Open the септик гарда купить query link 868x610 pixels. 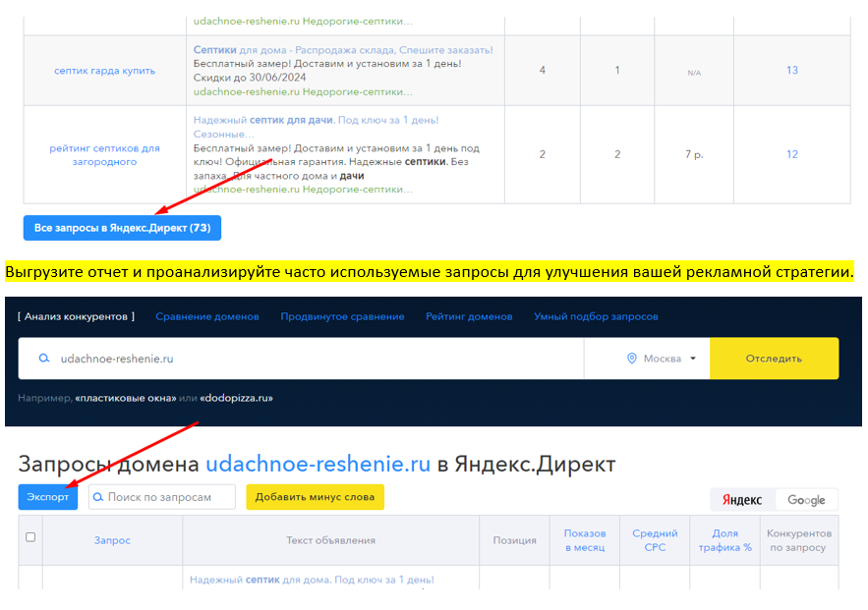[104, 71]
